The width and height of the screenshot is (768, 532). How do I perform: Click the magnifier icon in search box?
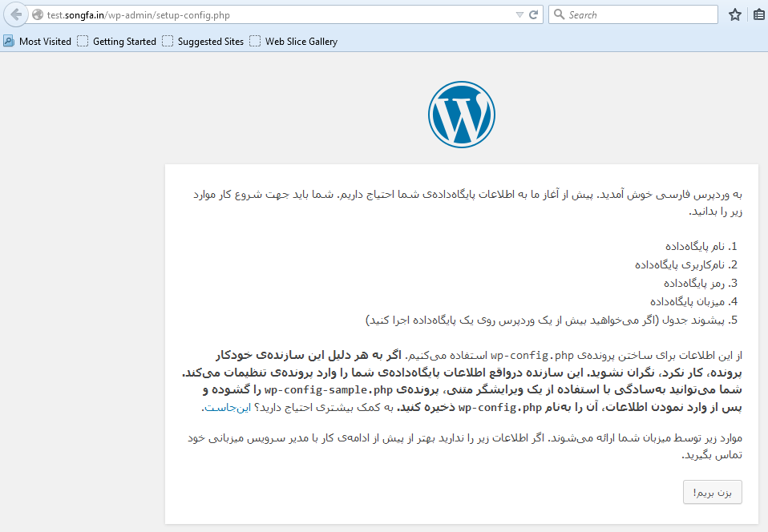pos(559,14)
